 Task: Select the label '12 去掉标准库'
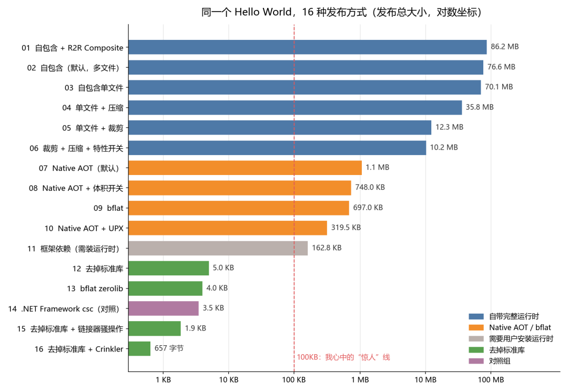click(98, 269)
